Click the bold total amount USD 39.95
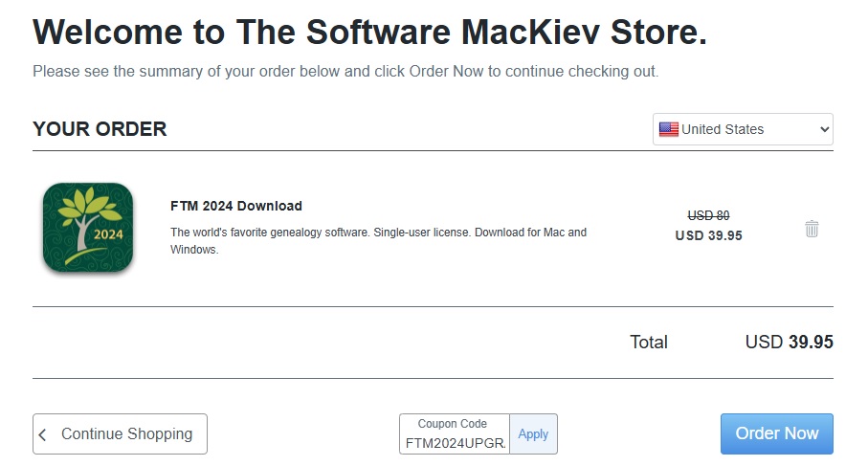This screenshot has width=868, height=466. coord(789,342)
